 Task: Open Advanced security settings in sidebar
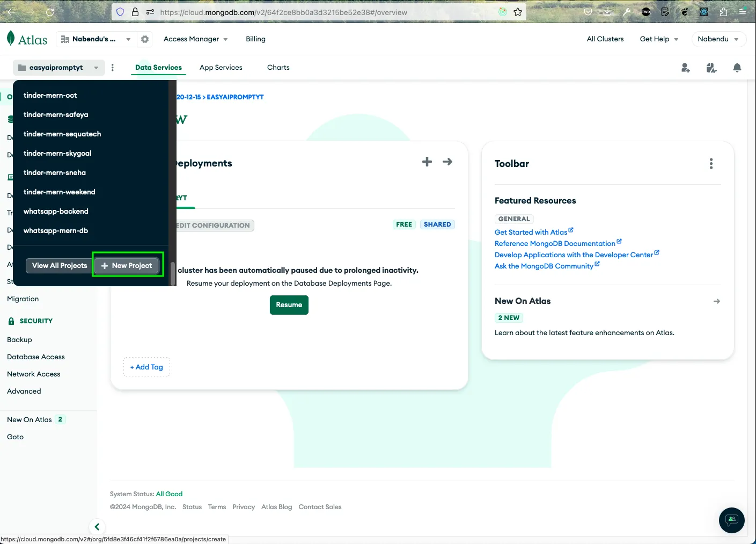coord(24,391)
